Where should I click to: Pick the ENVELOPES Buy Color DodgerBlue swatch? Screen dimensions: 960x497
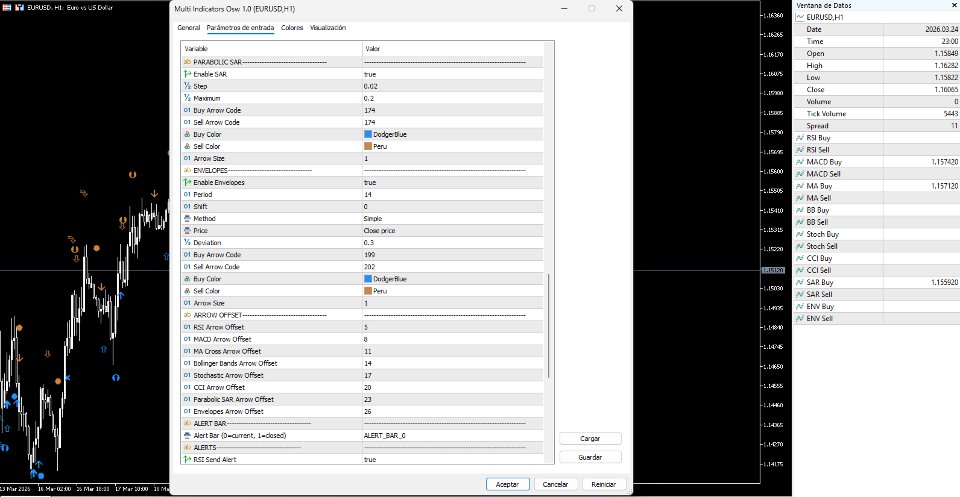point(368,278)
